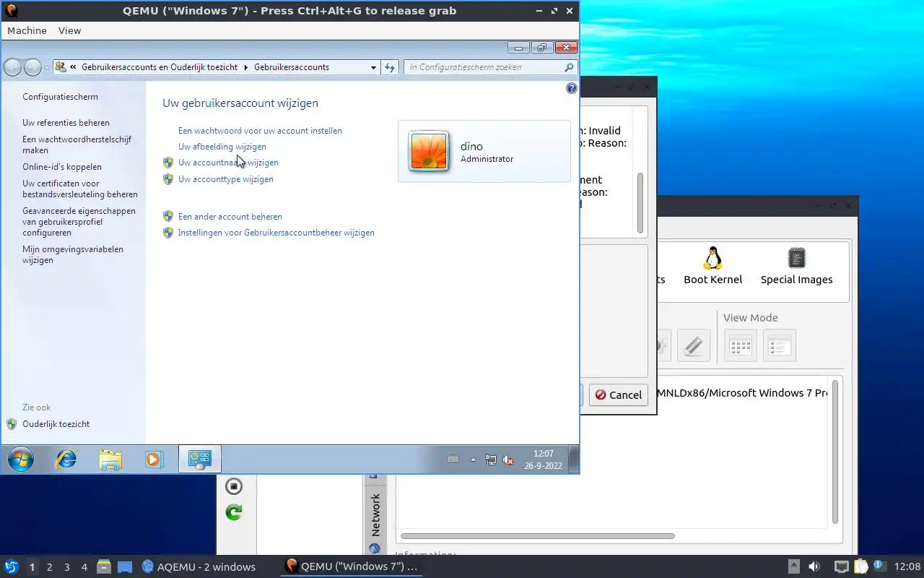Image resolution: width=924 pixels, height=578 pixels.
Task: Open Instellingen voor Gebruikersaccountbeheer wijzigen
Action: 276,233
